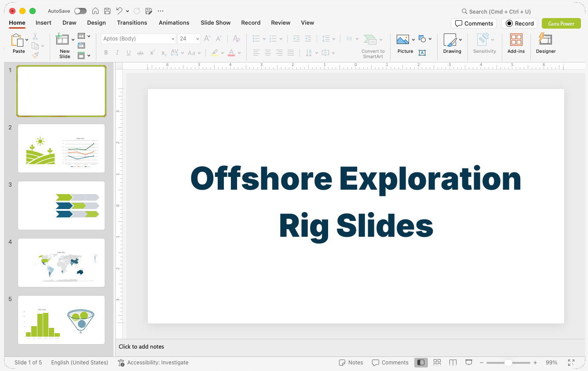Click the Redo icon
The width and height of the screenshot is (588, 371).
[x=137, y=11]
